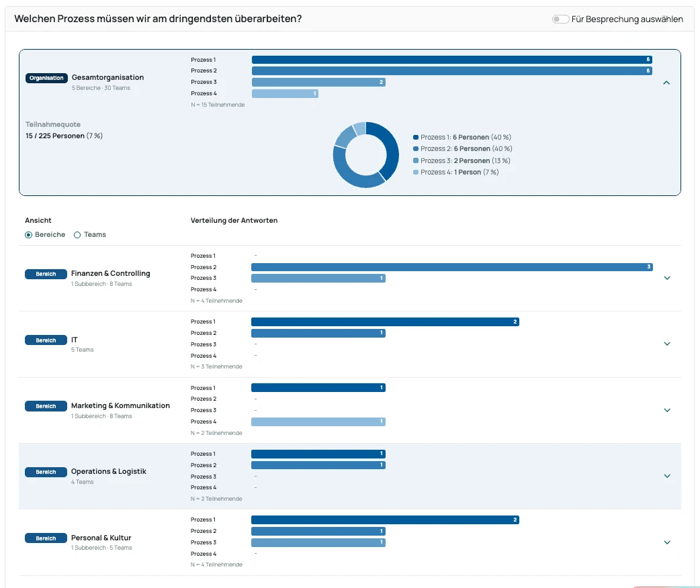The image size is (700, 588).
Task: Click the Marketing & Kommunikation name
Action: (120, 405)
